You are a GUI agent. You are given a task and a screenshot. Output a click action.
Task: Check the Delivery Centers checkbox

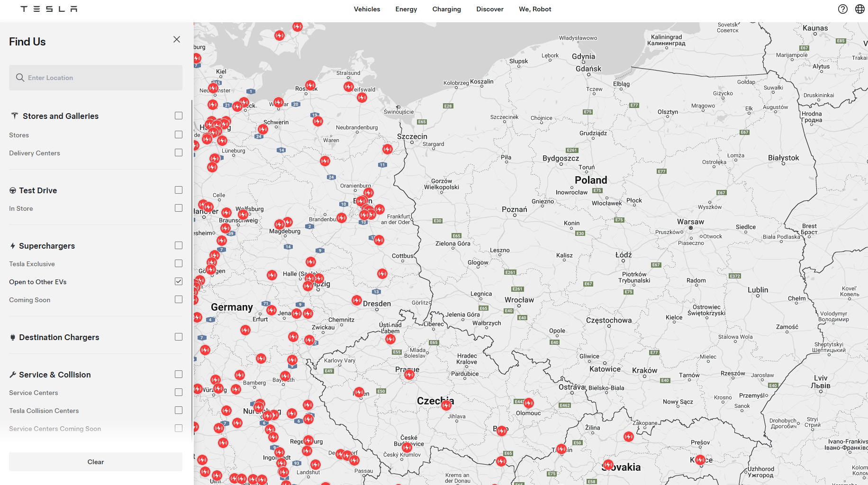pyautogui.click(x=179, y=153)
